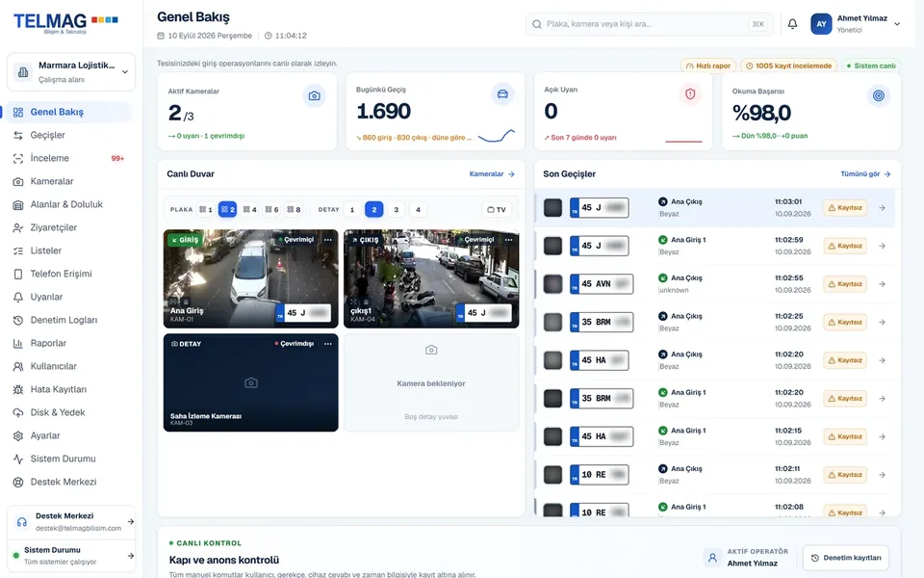The width and height of the screenshot is (924, 578).
Task: Click the notification bell icon
Action: click(792, 24)
